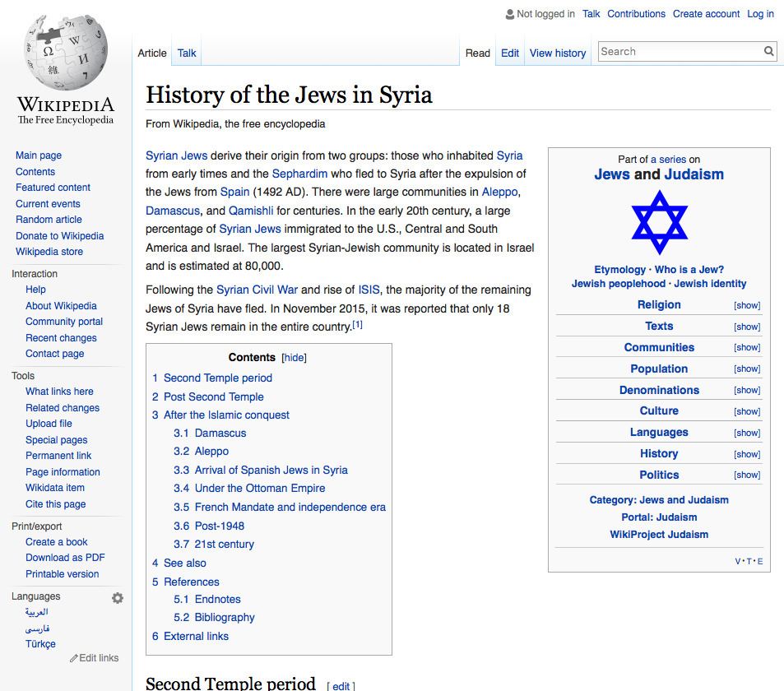The image size is (784, 691).
Task: Click the Edit links pencil icon
Action: coord(74,659)
